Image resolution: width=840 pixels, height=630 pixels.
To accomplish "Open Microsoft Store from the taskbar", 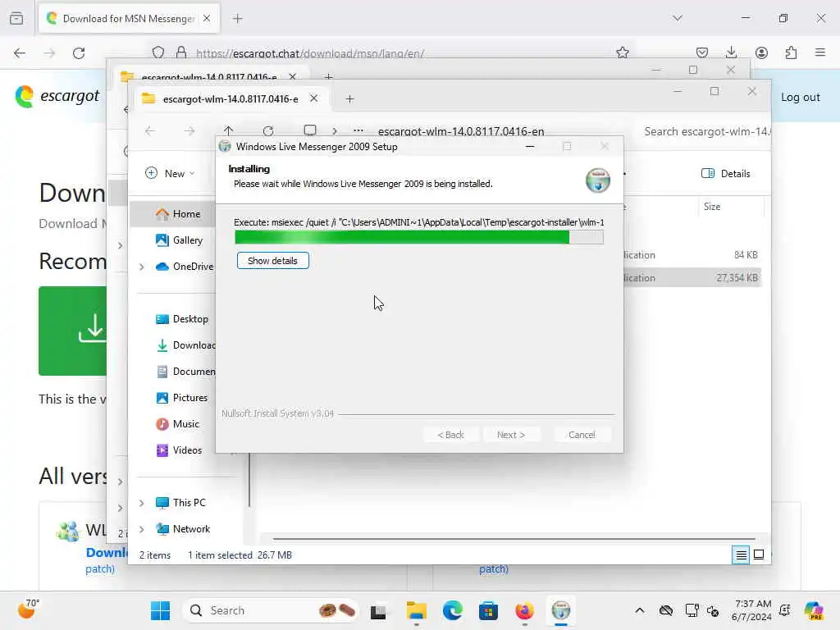I will coord(489,610).
